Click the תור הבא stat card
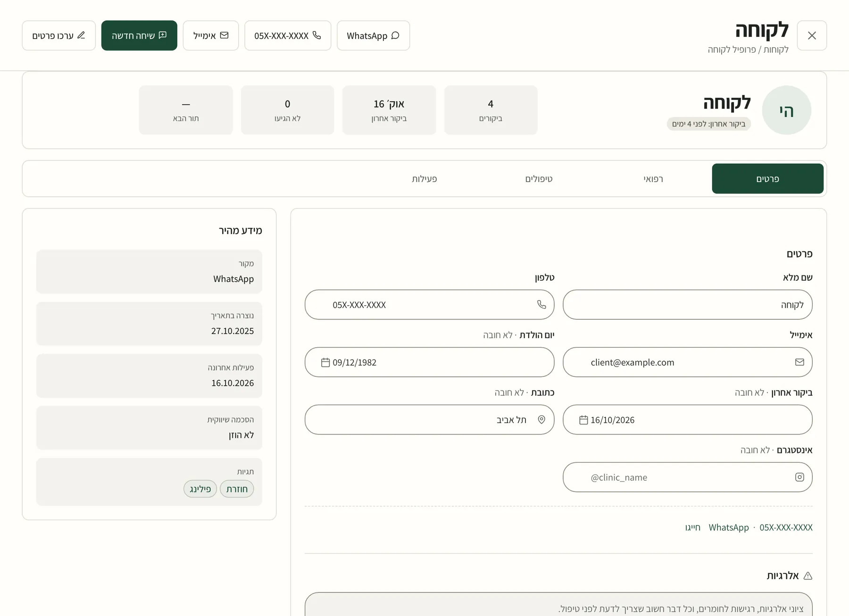This screenshot has width=849, height=616. tap(186, 110)
